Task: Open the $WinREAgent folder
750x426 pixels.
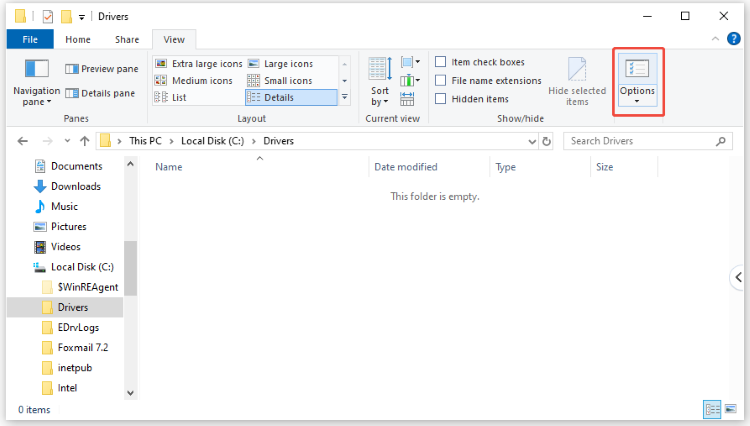Action: point(80,287)
